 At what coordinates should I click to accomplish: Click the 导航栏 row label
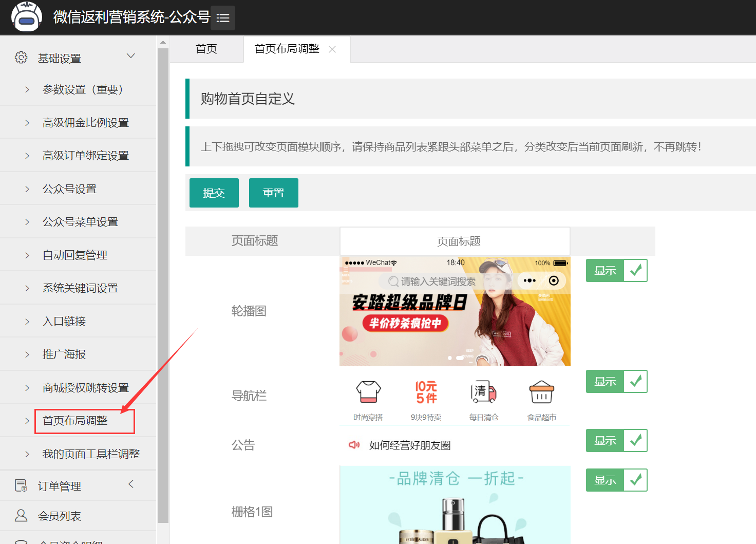click(x=249, y=396)
